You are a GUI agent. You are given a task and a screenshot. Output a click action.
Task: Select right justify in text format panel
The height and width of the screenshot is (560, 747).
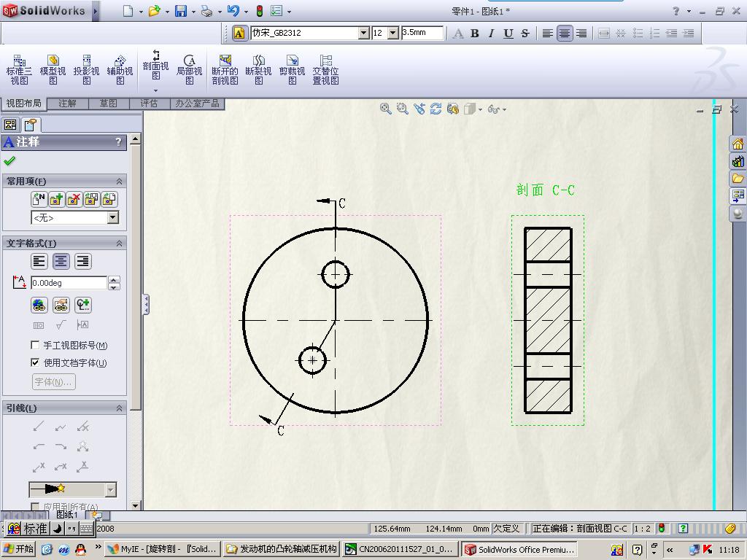click(x=83, y=261)
